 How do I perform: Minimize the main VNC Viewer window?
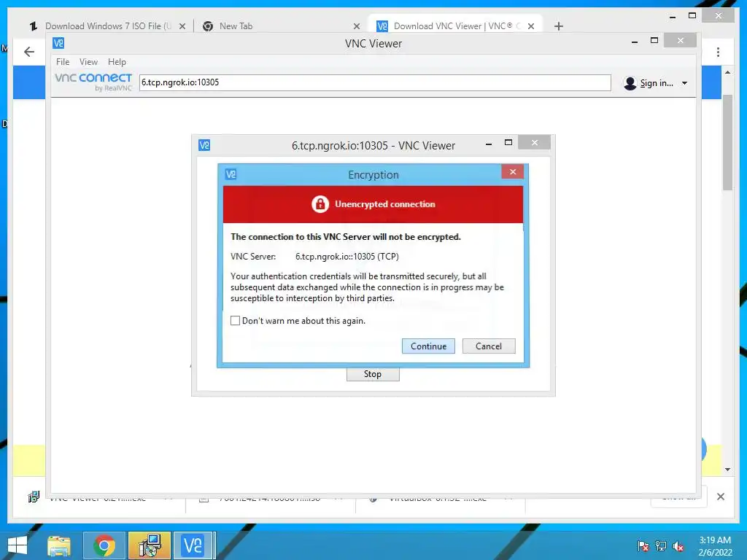coord(635,42)
